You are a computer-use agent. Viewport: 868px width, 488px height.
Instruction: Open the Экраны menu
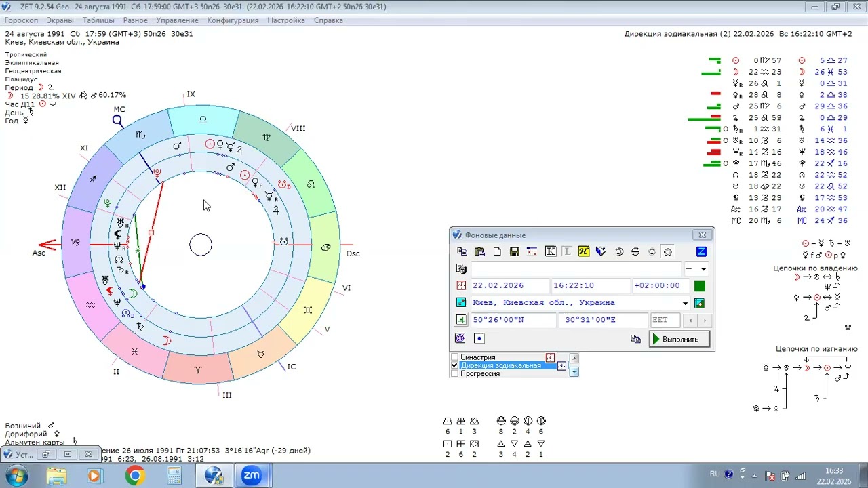(x=60, y=20)
